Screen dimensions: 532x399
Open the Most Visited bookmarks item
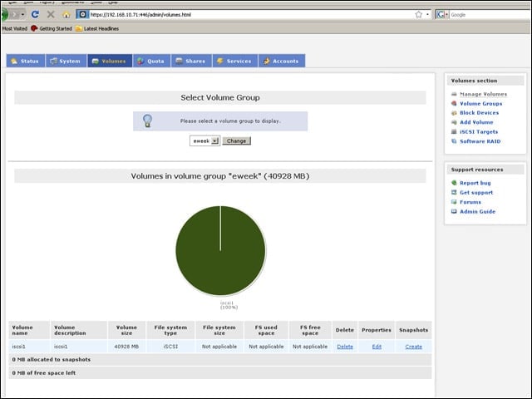point(15,28)
